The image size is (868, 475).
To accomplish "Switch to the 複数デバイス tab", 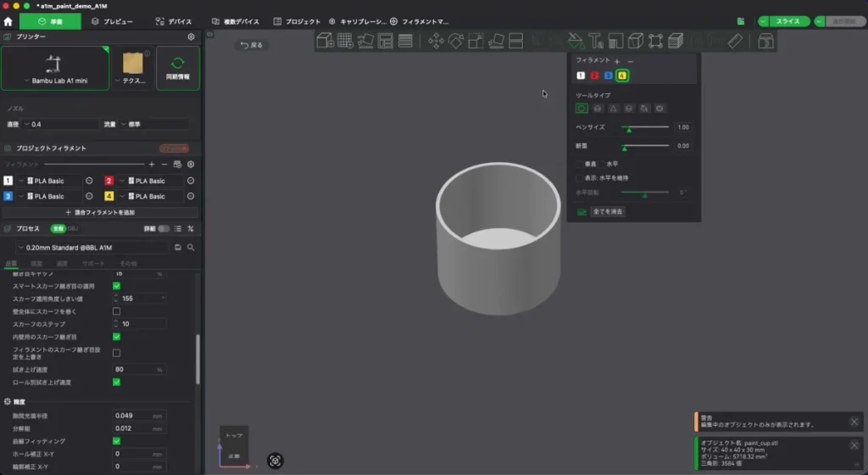I will pyautogui.click(x=236, y=21).
